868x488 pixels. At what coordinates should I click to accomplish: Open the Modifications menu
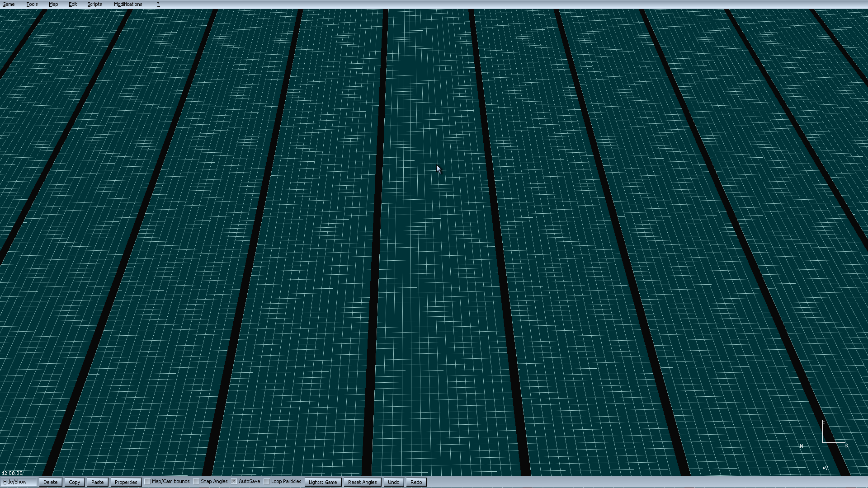(x=128, y=4)
